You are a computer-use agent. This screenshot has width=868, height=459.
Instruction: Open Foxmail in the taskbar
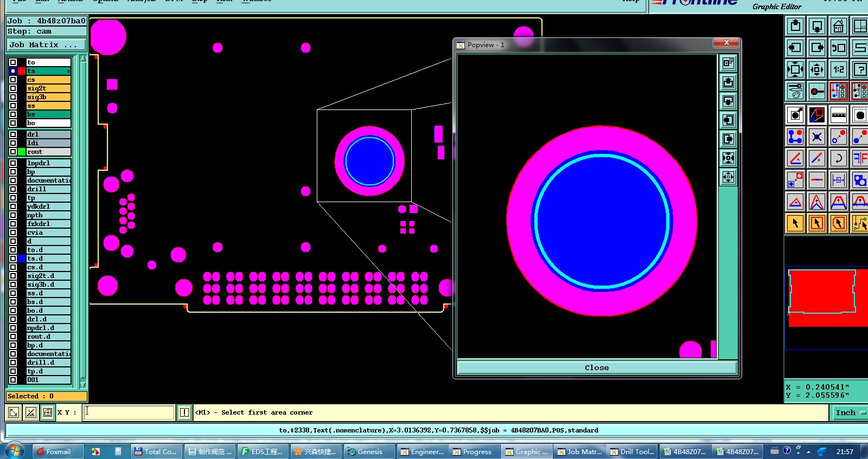(x=58, y=451)
